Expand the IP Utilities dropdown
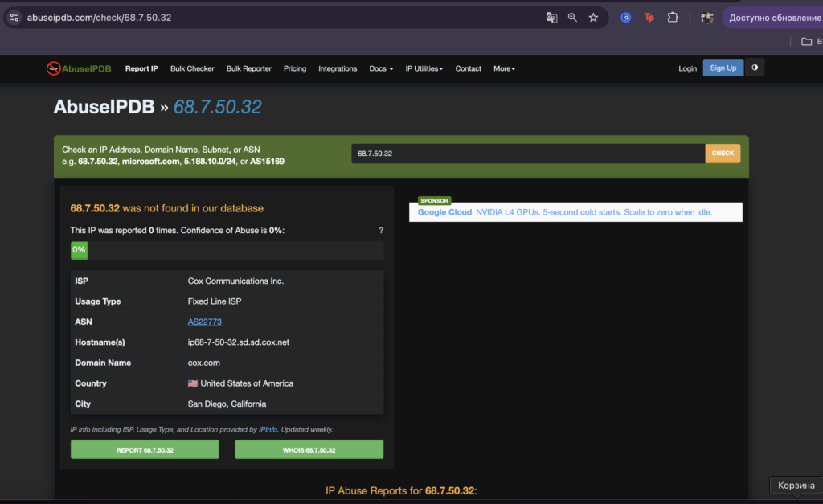 tap(424, 68)
